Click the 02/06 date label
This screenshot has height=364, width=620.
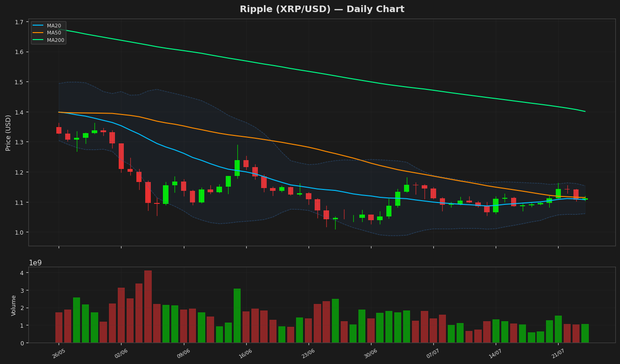point(121,353)
